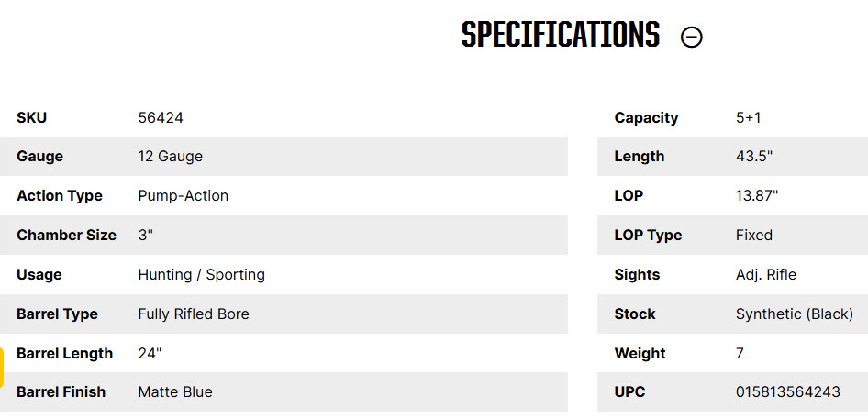Click the Barrel Length label
868x418 pixels.
coord(65,353)
